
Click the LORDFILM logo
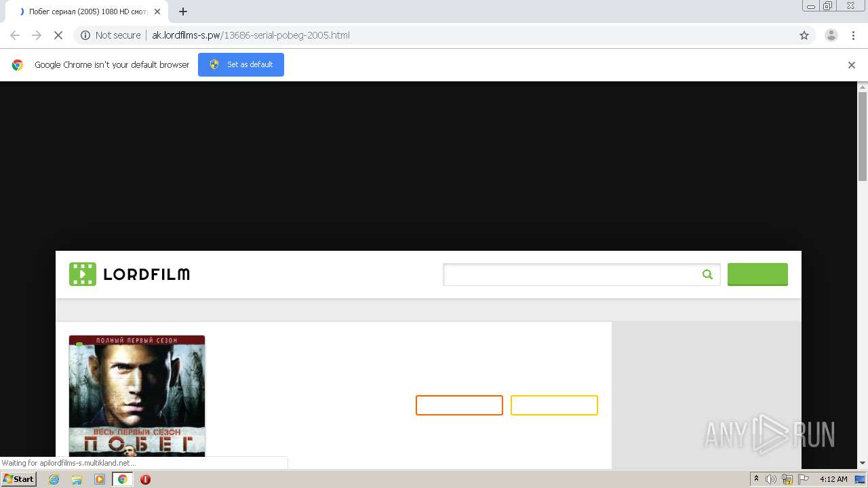[130, 274]
